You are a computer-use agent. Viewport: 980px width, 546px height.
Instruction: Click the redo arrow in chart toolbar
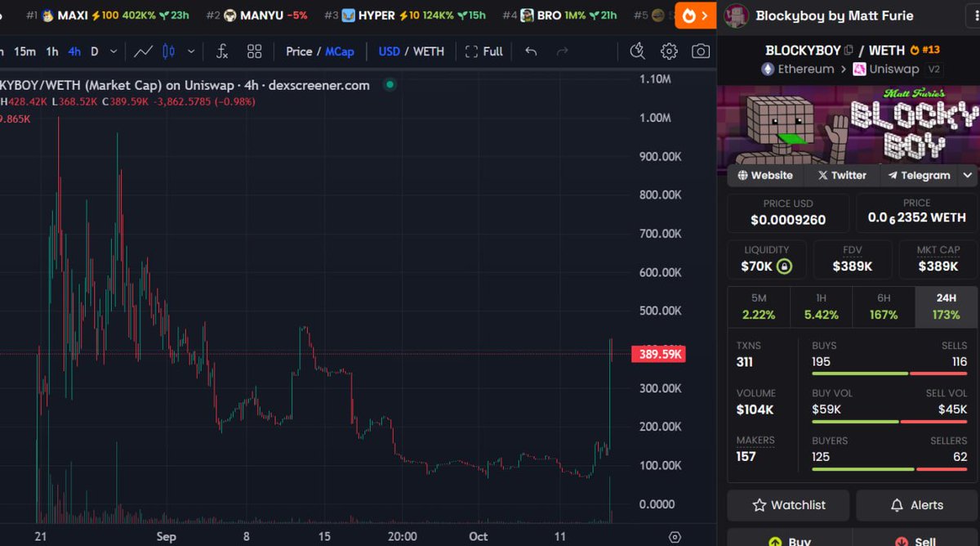click(562, 51)
